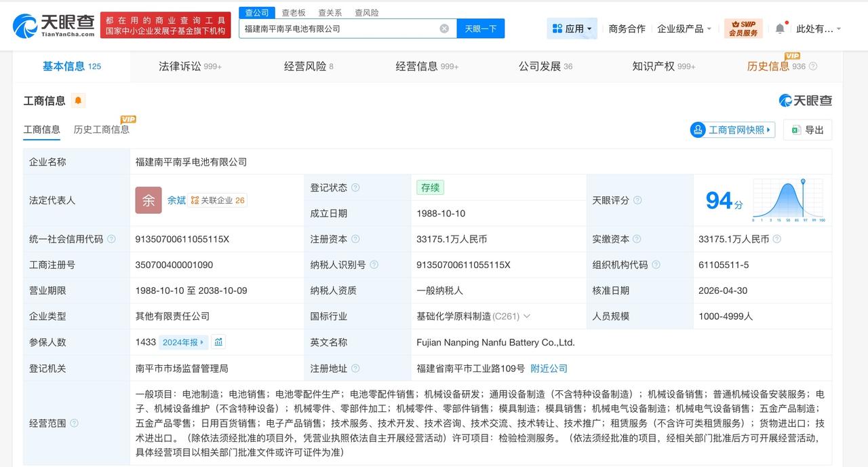Click the 94分 score value

pyautogui.click(x=724, y=200)
